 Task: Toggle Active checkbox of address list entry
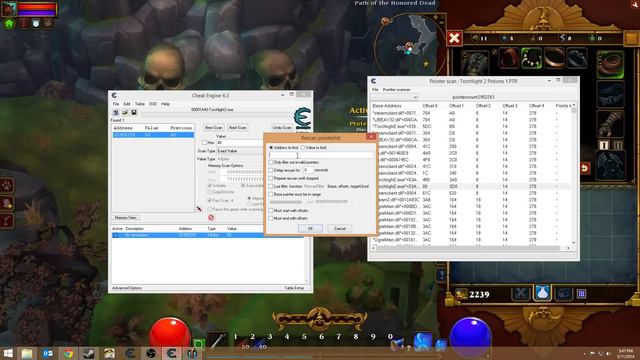point(116,236)
